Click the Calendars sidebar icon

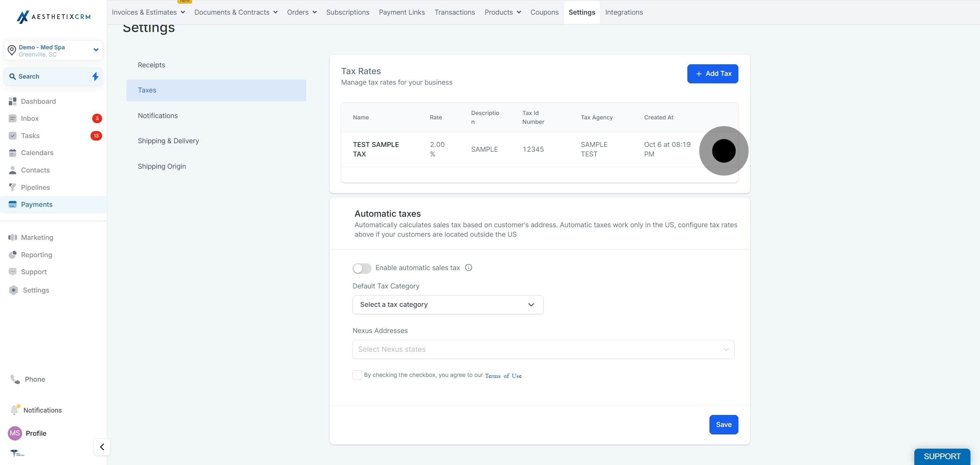13,153
